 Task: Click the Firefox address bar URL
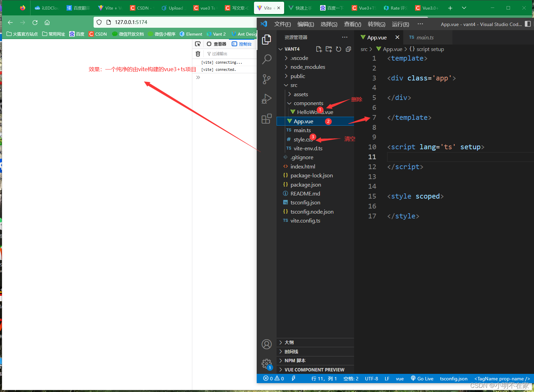click(x=131, y=22)
